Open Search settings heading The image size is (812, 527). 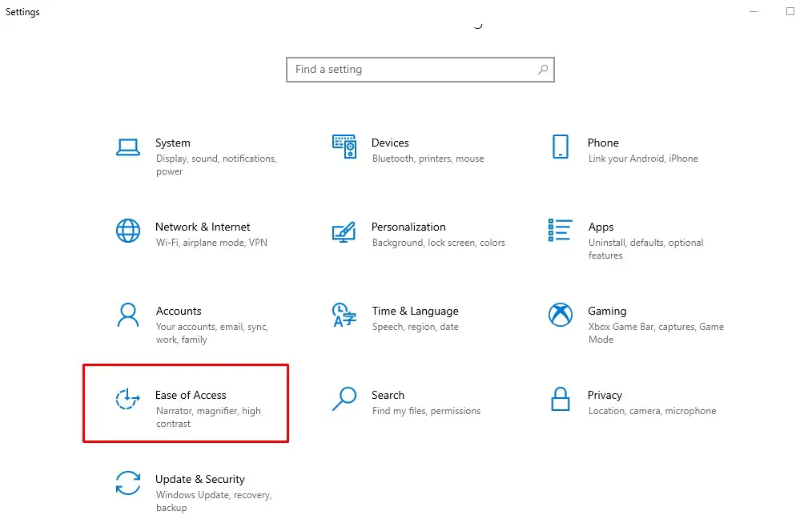click(388, 395)
